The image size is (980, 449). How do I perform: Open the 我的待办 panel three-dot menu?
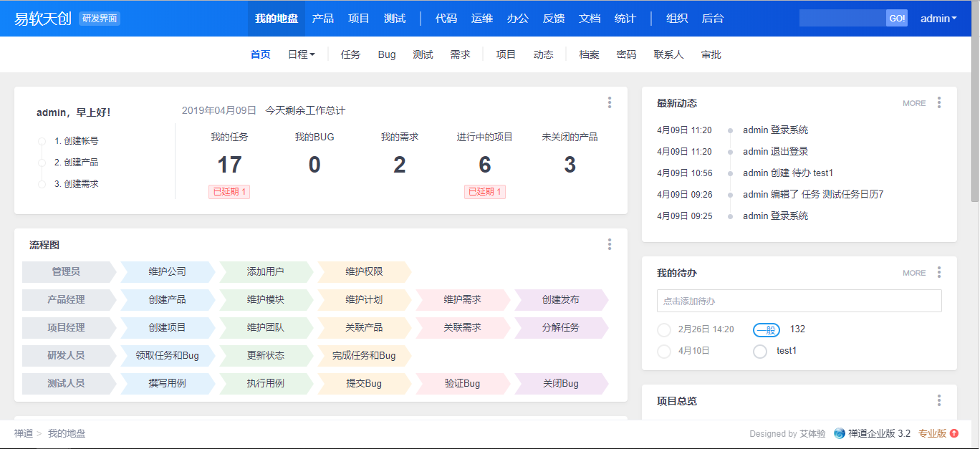click(x=939, y=272)
